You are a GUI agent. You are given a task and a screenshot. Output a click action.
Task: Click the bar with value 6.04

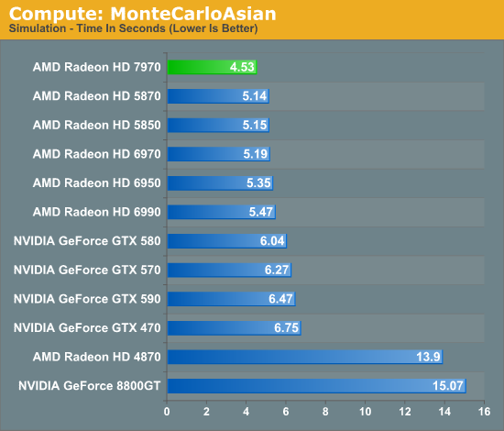227,241
